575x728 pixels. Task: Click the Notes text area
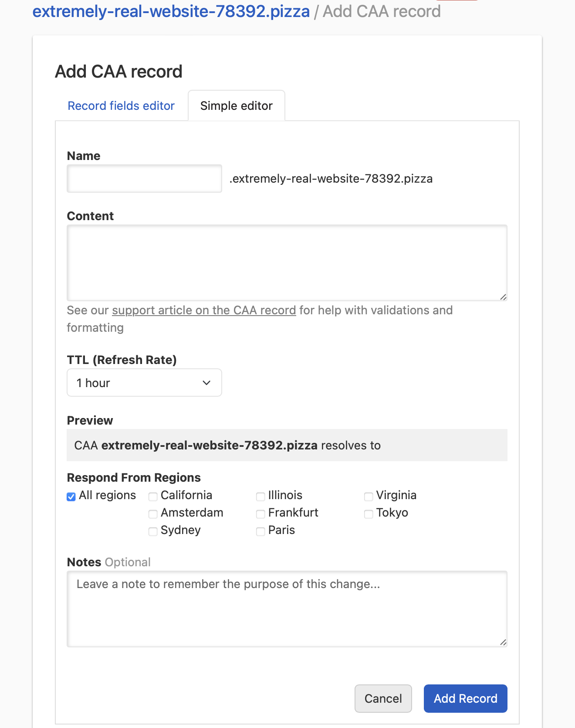(x=287, y=609)
